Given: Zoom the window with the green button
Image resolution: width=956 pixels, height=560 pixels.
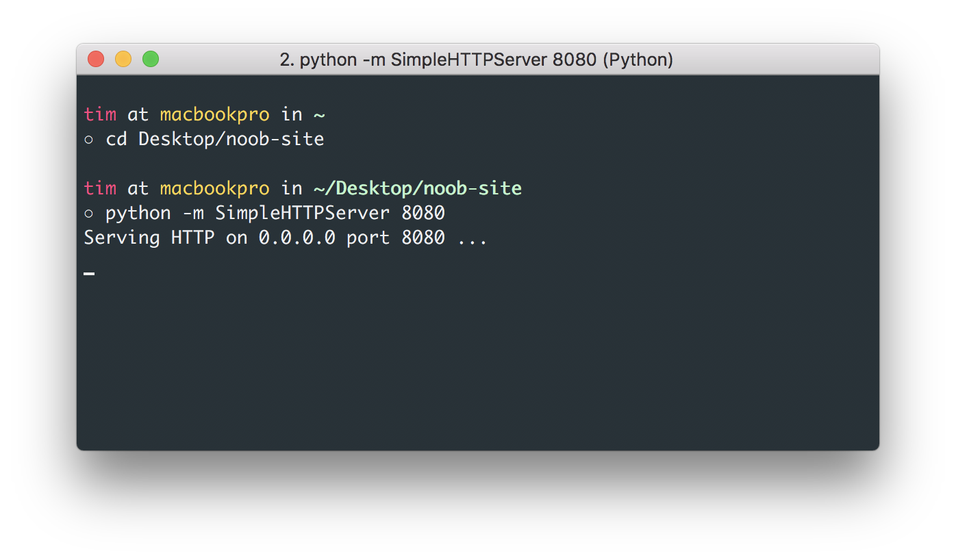Looking at the screenshot, I should [151, 60].
